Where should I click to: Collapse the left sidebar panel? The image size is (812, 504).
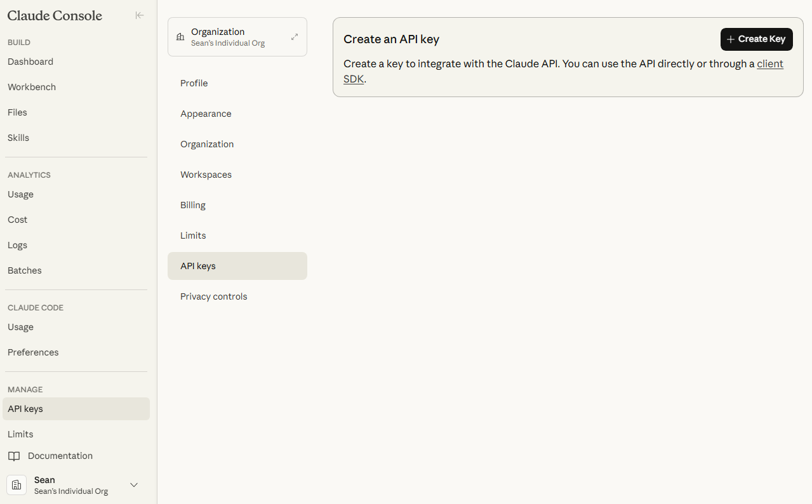[x=140, y=15]
